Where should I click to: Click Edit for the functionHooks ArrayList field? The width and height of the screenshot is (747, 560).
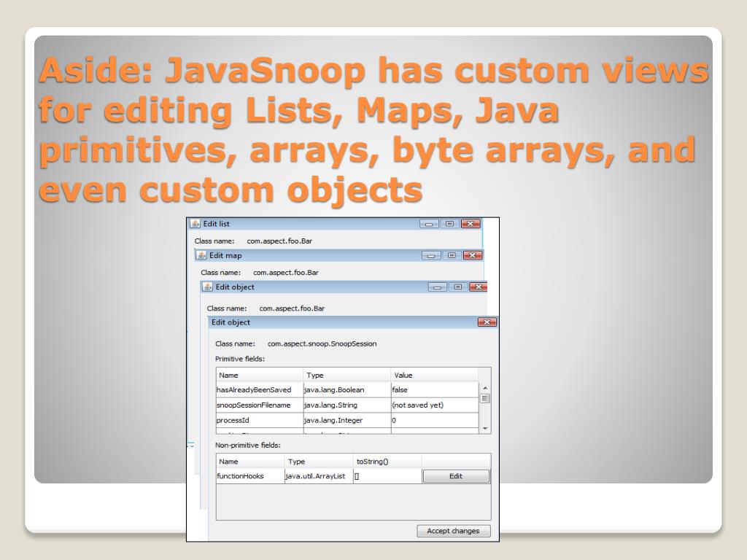[456, 476]
